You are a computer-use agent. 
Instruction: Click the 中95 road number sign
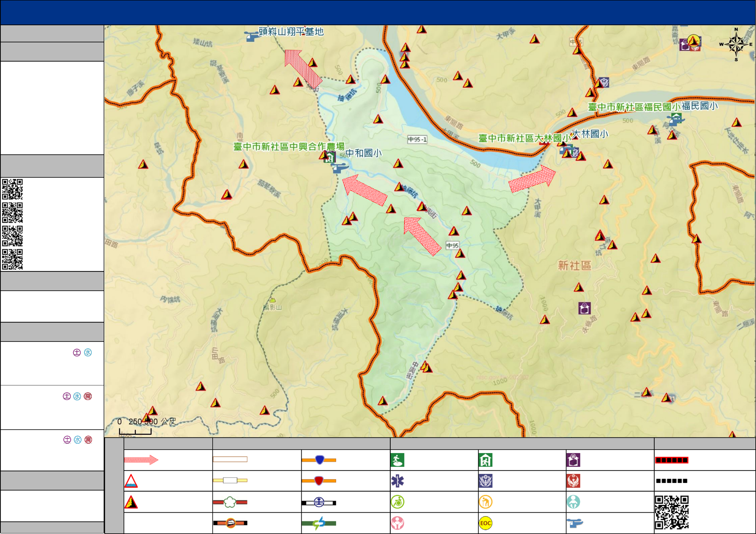click(x=452, y=245)
